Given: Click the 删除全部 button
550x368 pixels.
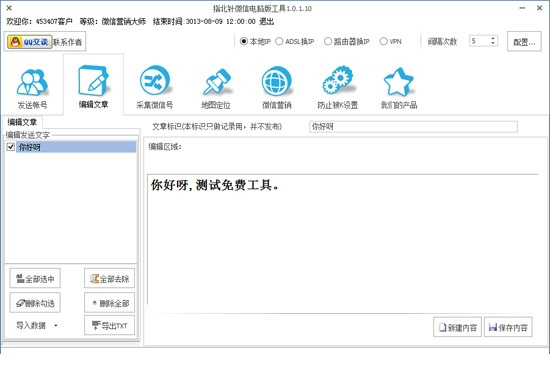Looking at the screenshot, I should pyautogui.click(x=109, y=303).
